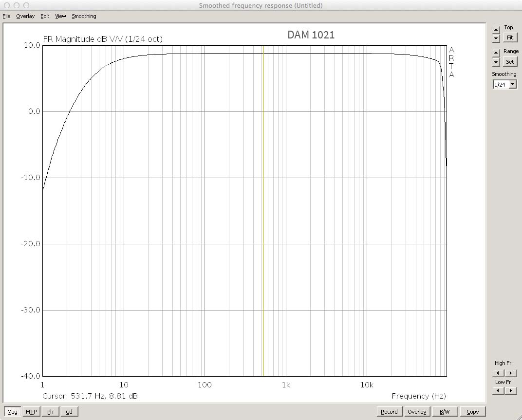The height and width of the screenshot is (420, 522).
Task: Click the Top down arrow
Action: click(496, 38)
